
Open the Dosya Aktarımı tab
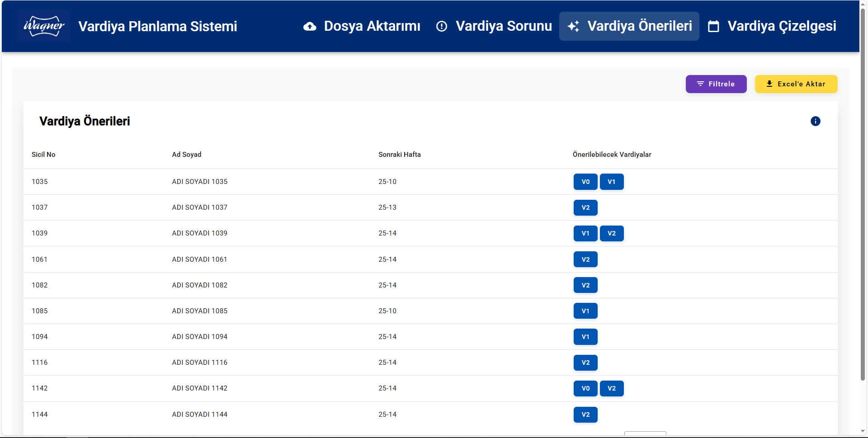(362, 26)
